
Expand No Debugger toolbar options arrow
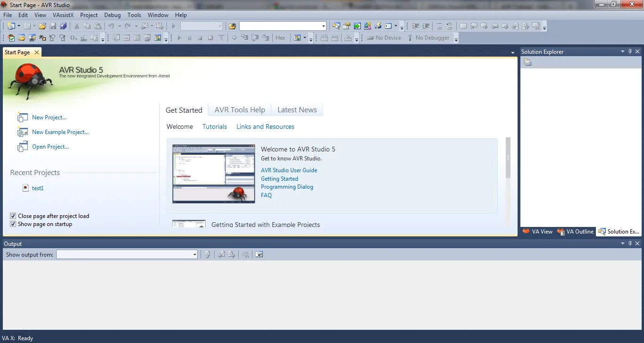(x=456, y=40)
